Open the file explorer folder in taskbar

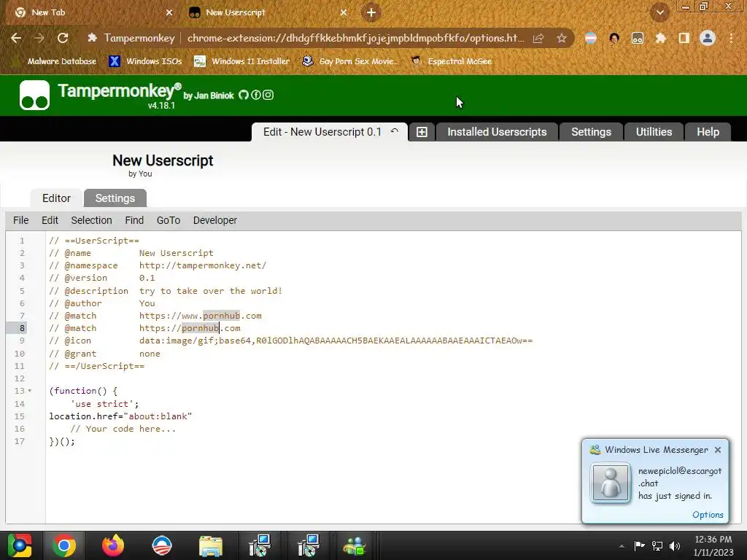211,545
